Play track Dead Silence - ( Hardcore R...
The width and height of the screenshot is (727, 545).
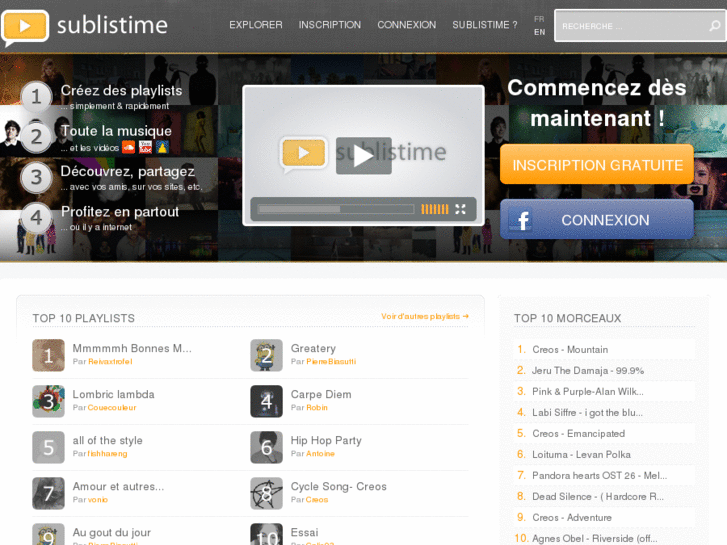click(598, 496)
